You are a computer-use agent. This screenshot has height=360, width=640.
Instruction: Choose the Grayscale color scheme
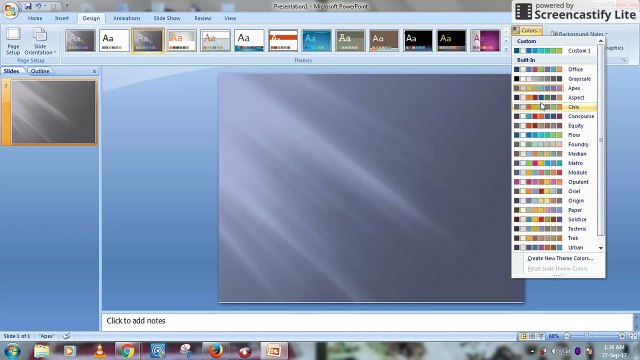[554, 79]
